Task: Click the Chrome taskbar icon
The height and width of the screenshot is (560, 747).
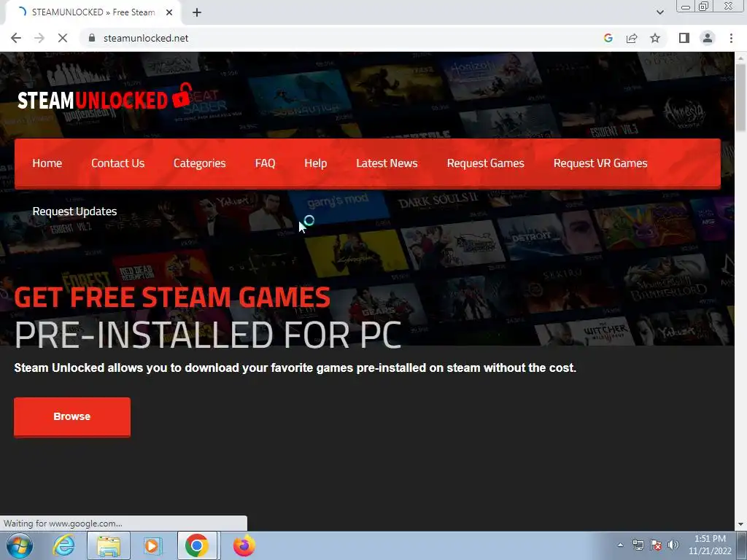Action: pos(197,545)
